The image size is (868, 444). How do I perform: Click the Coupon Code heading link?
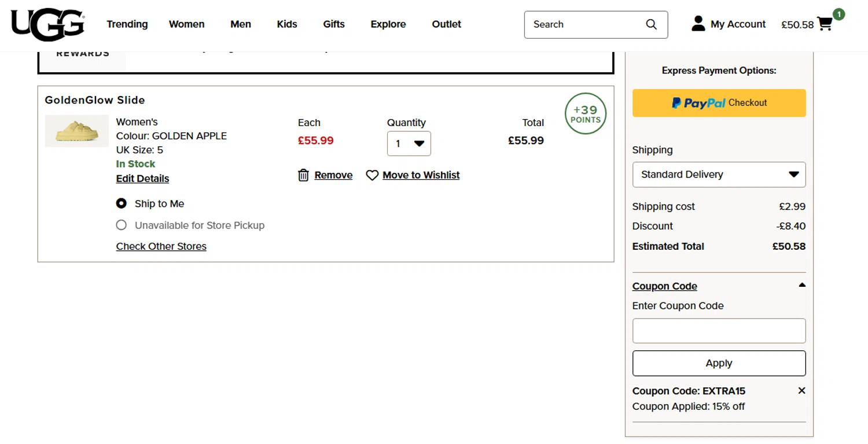point(665,286)
